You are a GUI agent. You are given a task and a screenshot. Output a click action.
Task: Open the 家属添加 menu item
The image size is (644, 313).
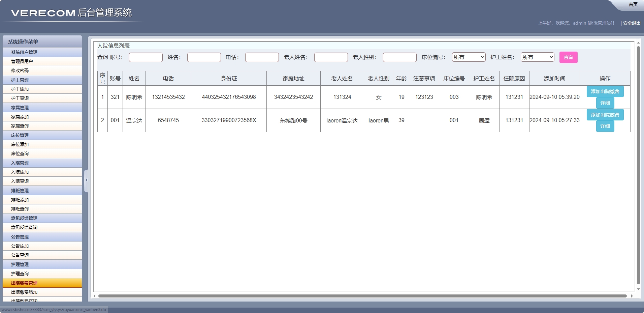tap(42, 117)
